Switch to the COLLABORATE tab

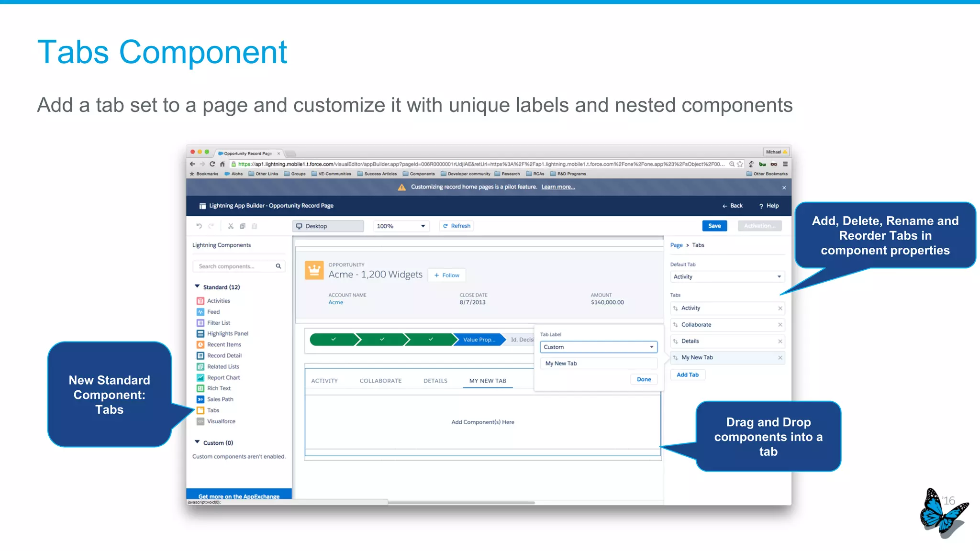pos(380,381)
